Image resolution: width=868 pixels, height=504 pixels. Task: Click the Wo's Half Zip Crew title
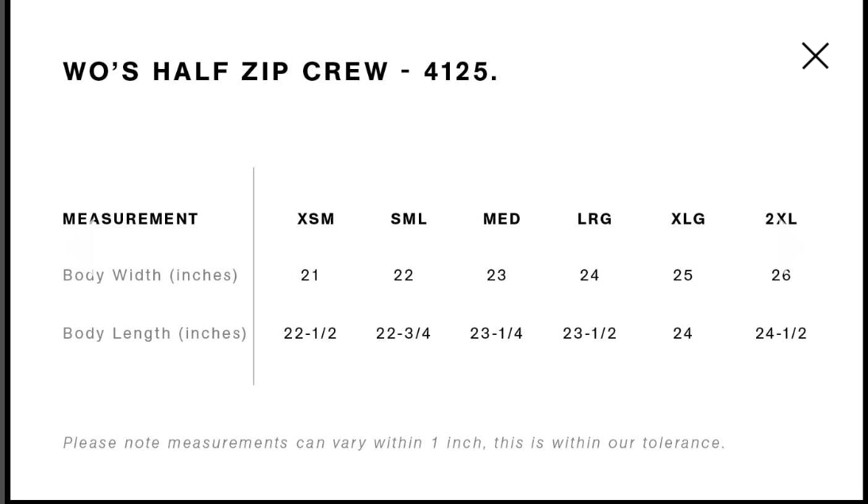pyautogui.click(x=280, y=71)
